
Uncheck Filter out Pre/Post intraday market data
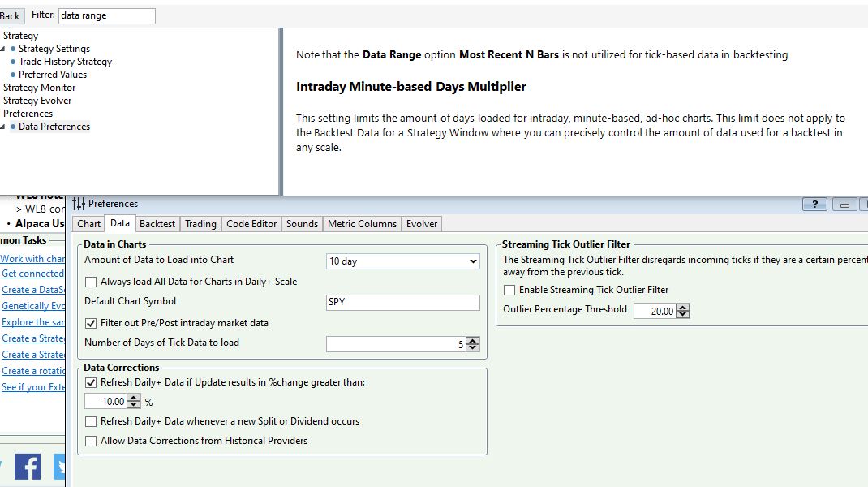click(91, 323)
